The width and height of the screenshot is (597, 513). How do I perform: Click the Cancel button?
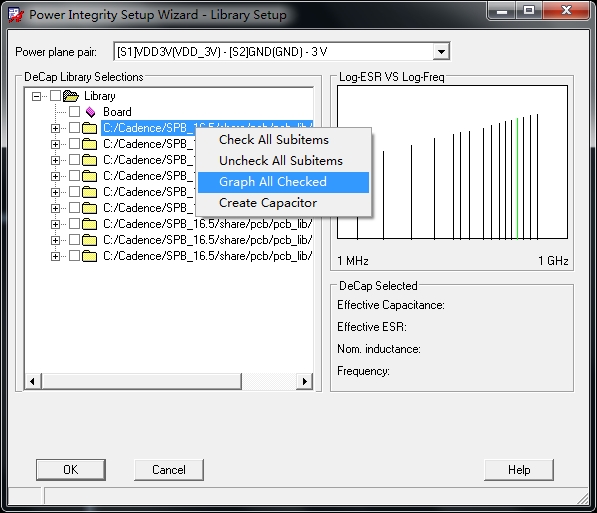(169, 470)
